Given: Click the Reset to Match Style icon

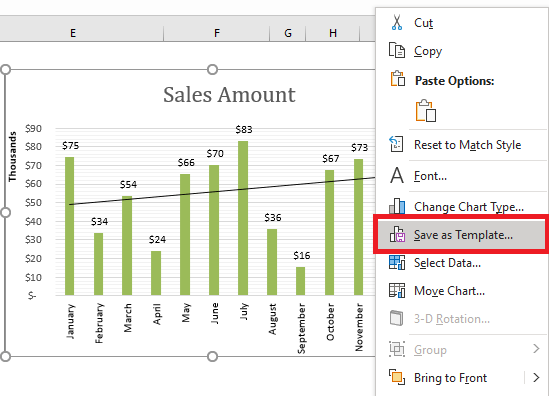Looking at the screenshot, I should click(x=396, y=144).
